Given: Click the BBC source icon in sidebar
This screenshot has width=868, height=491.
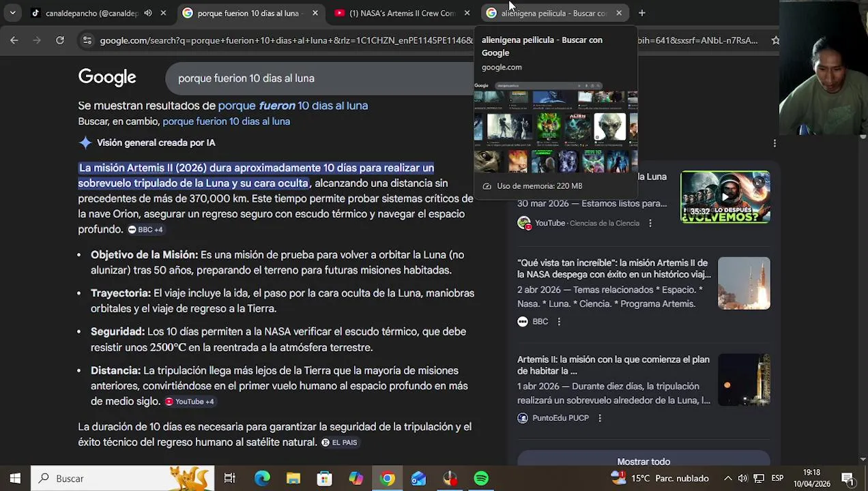Looking at the screenshot, I should [x=523, y=321].
